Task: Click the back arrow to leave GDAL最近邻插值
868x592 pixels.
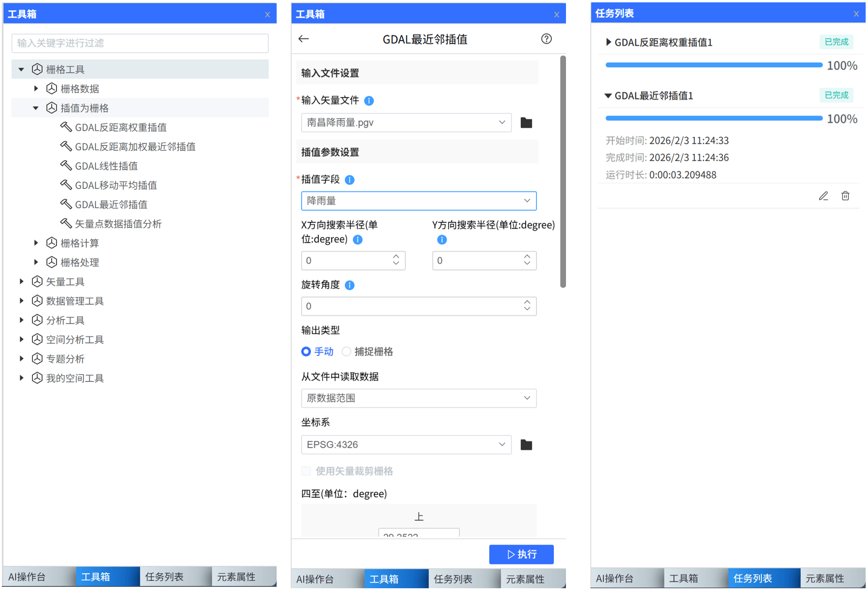Action: point(303,39)
